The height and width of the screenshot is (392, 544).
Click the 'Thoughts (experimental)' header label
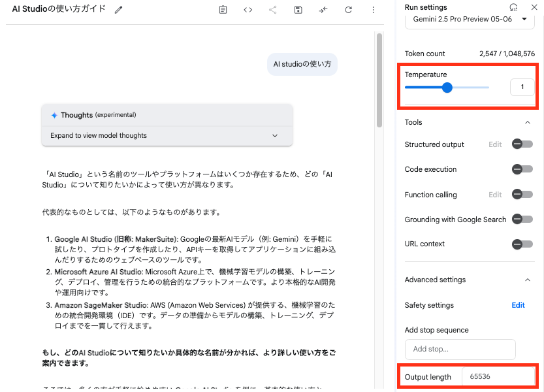pyautogui.click(x=98, y=115)
